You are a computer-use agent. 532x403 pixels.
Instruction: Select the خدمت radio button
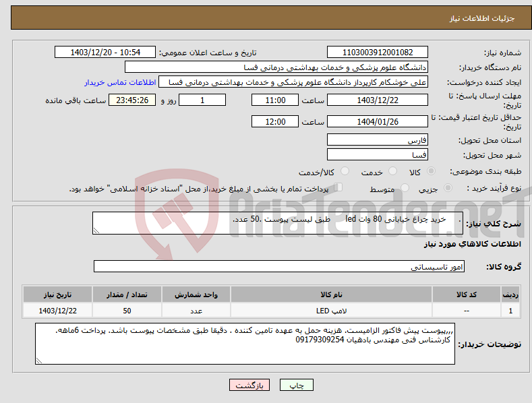(x=392, y=171)
